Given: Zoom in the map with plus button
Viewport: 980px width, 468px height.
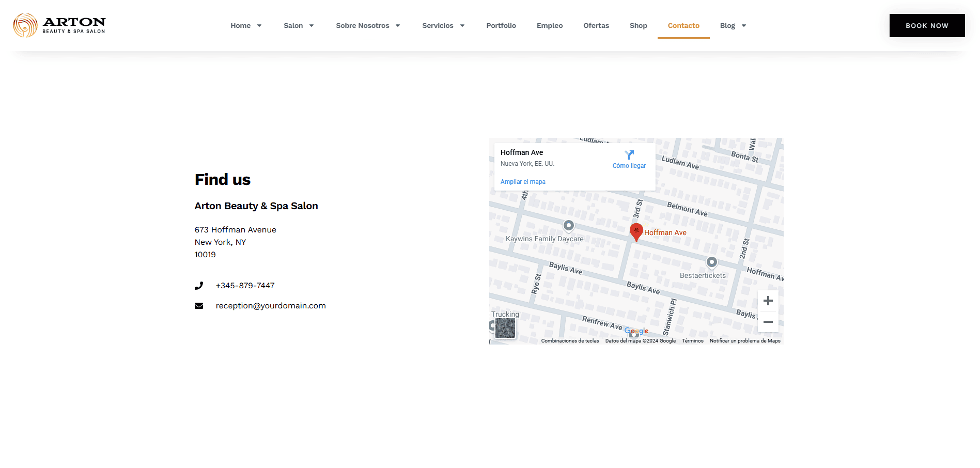Looking at the screenshot, I should pyautogui.click(x=768, y=301).
